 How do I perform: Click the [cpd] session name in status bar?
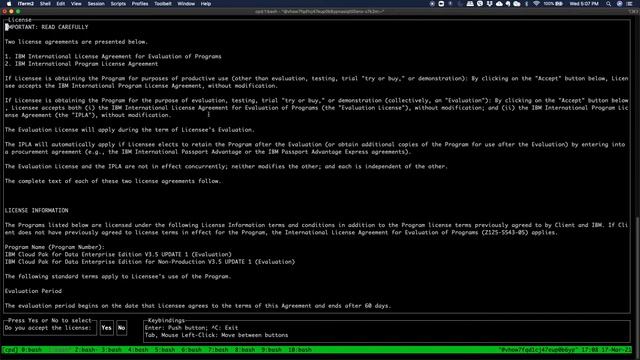(x=11, y=350)
